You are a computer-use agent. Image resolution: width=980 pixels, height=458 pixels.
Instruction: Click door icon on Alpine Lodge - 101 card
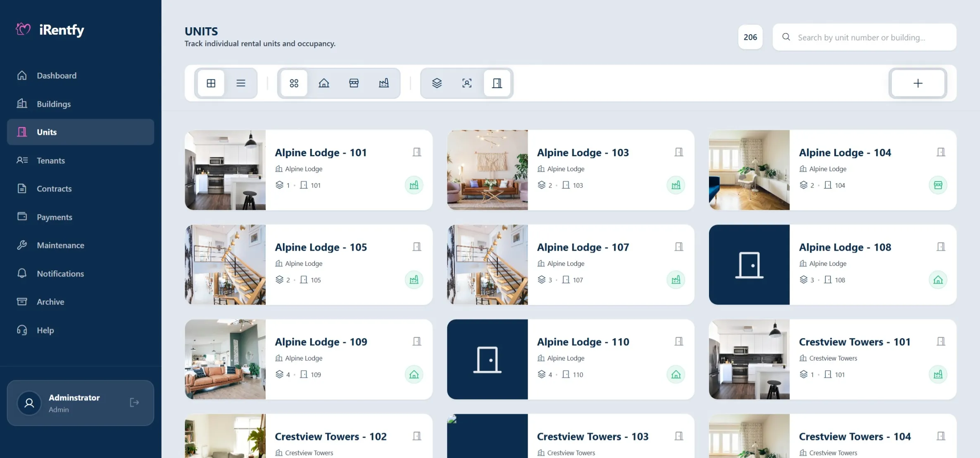(x=417, y=152)
